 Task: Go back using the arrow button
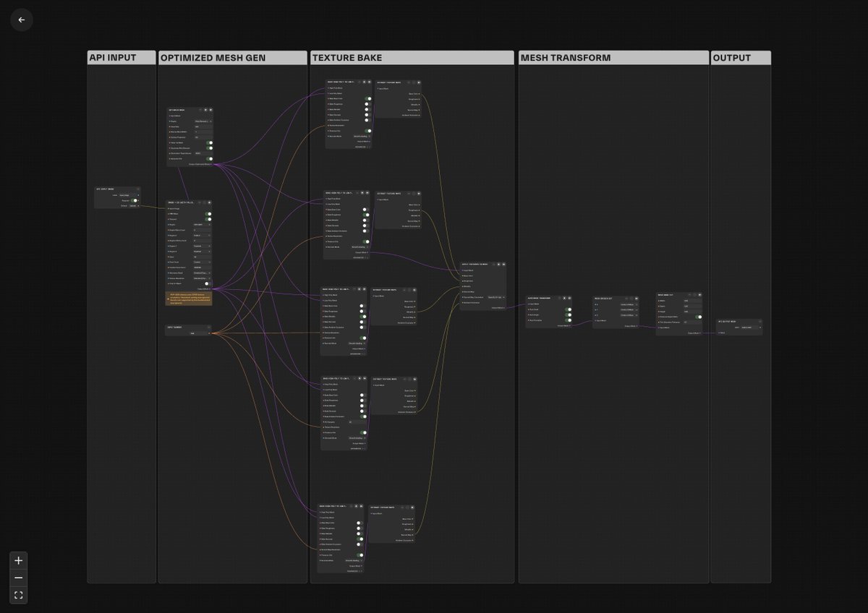(22, 20)
